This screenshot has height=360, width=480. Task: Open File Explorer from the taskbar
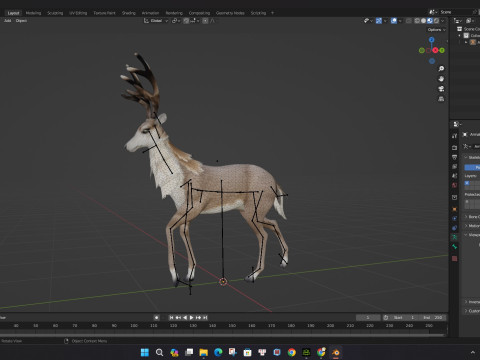coord(203,352)
